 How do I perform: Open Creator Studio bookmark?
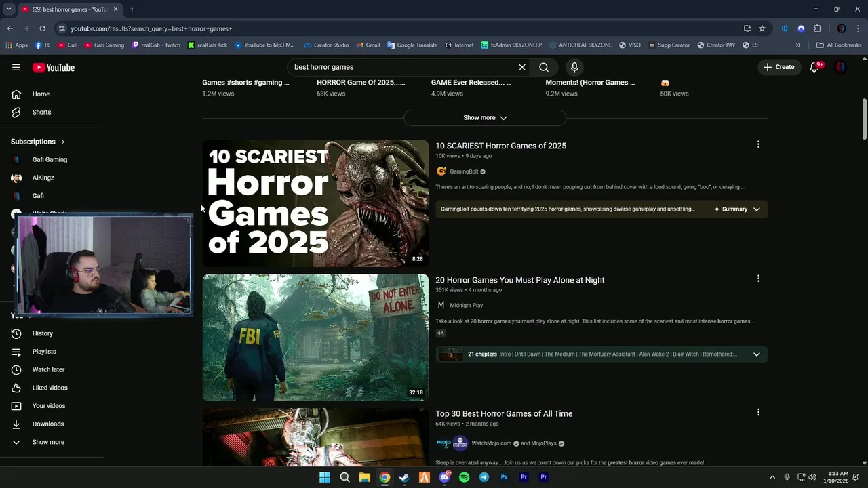(326, 45)
